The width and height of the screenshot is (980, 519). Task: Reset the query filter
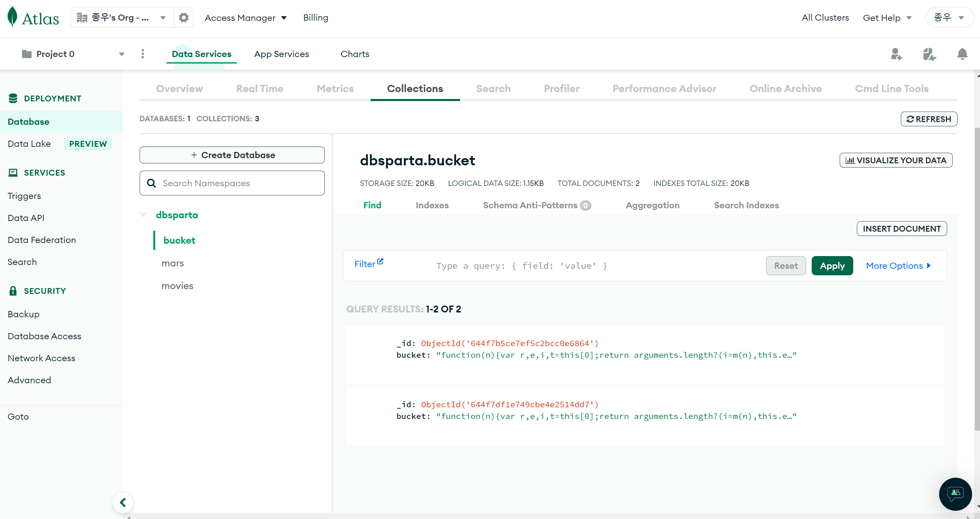pyautogui.click(x=786, y=266)
